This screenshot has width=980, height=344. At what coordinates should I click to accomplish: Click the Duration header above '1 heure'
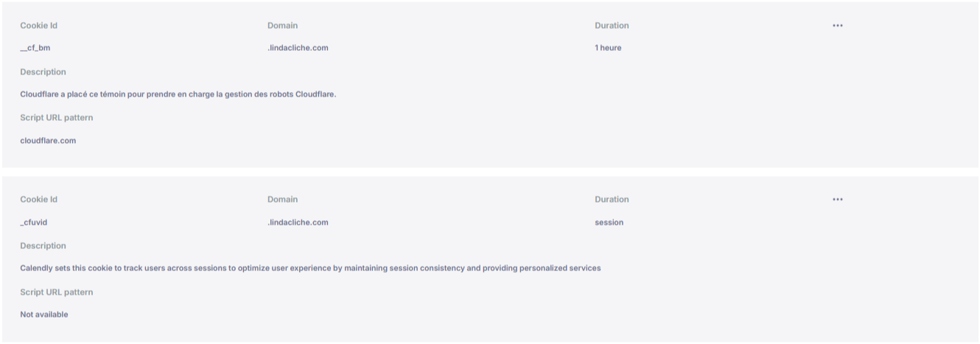[x=612, y=26]
